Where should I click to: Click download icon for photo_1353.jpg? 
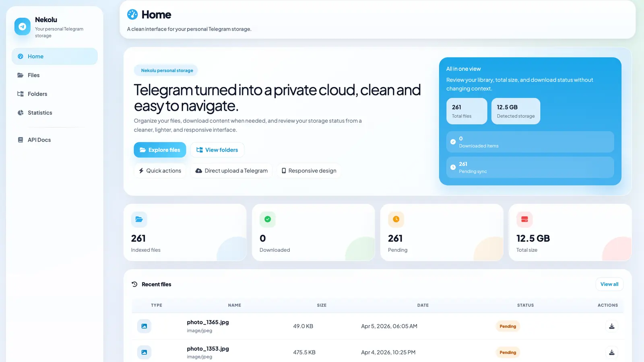(611, 352)
